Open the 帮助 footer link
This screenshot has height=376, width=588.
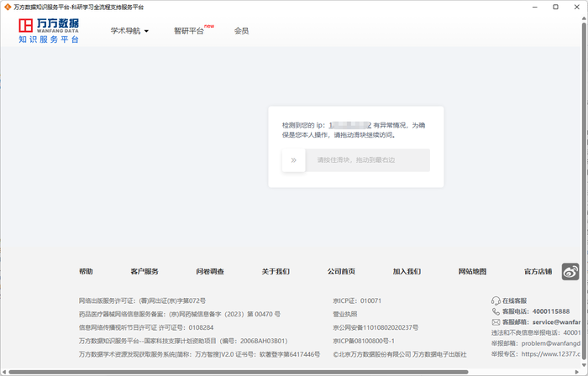tap(86, 272)
